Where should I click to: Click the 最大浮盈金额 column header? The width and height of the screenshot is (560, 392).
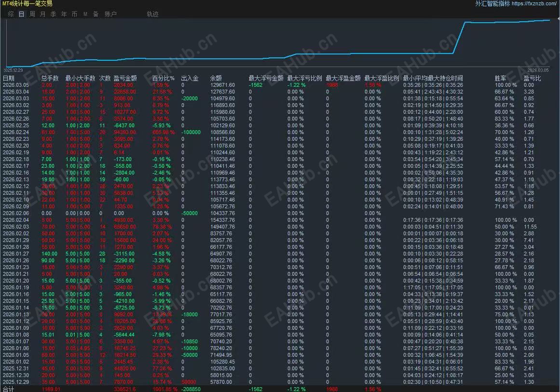(x=343, y=78)
